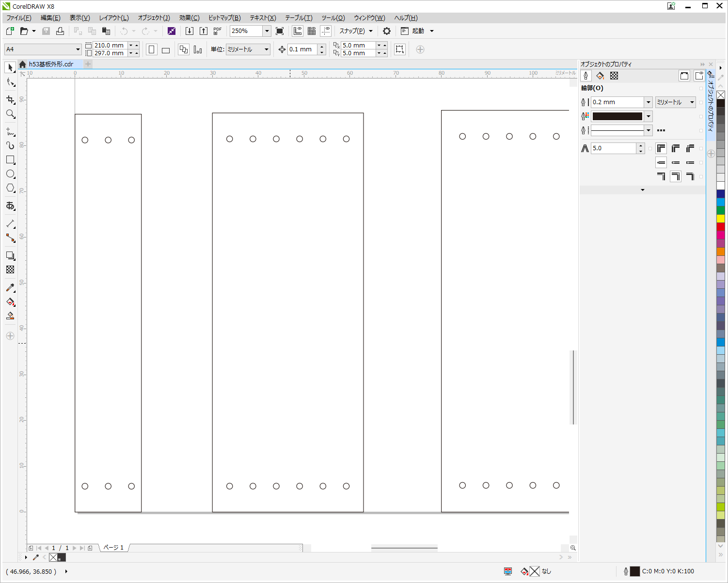
Task: Open the Open-file dropdown arrow
Action: tap(34, 31)
